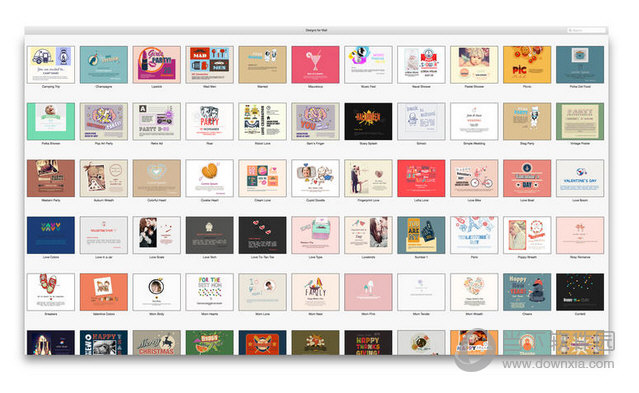Choose the Love Tic-Tac-Toe template
639x393 pixels.
coord(262,235)
